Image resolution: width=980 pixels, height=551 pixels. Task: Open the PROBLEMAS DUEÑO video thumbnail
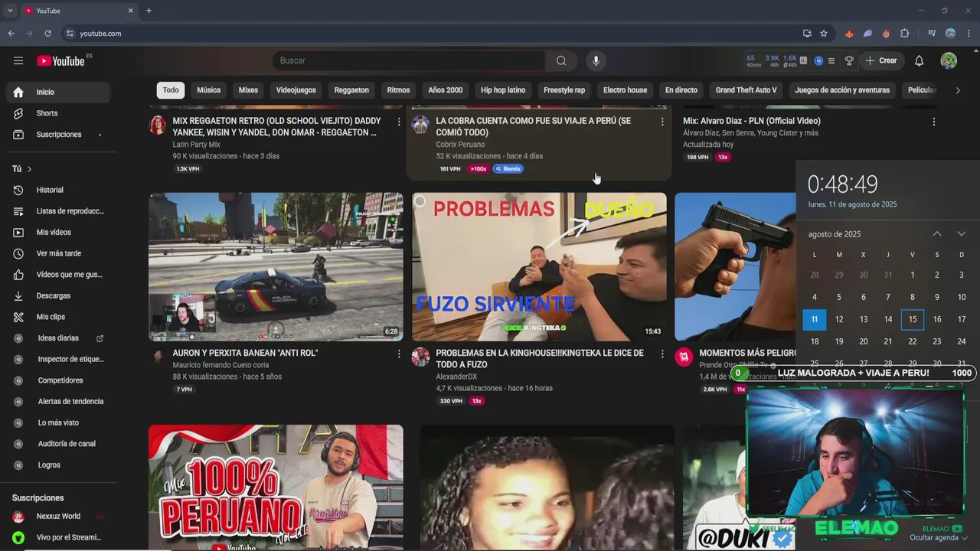(x=539, y=266)
